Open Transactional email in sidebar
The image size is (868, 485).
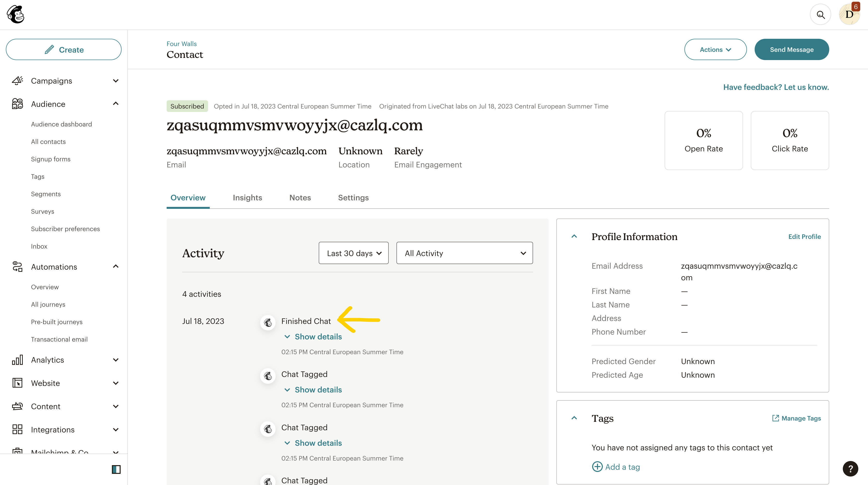tap(59, 339)
